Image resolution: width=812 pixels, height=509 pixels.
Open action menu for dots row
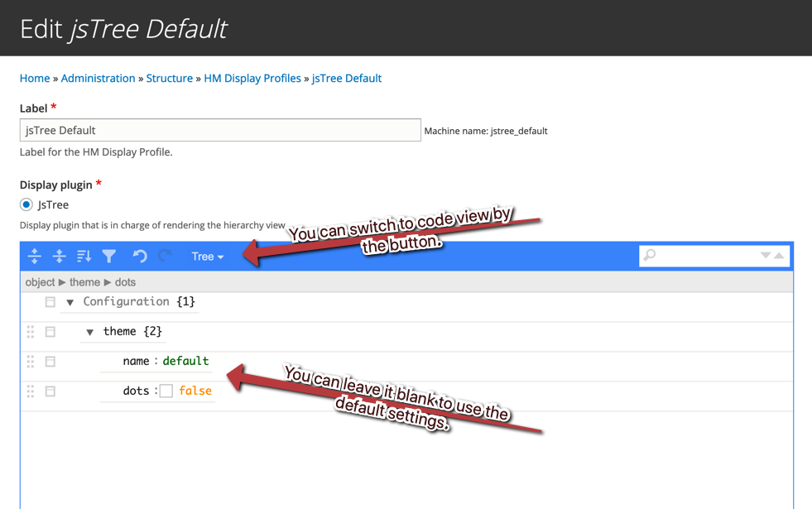point(50,391)
